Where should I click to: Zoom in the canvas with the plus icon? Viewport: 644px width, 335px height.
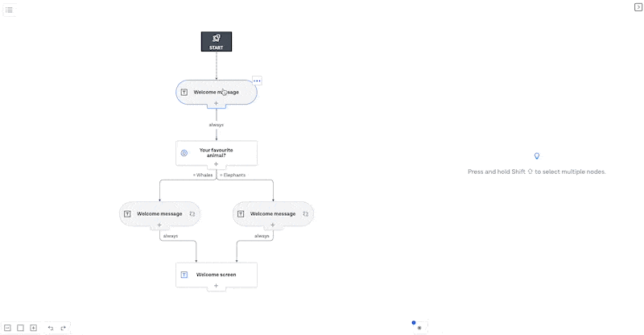point(33,328)
